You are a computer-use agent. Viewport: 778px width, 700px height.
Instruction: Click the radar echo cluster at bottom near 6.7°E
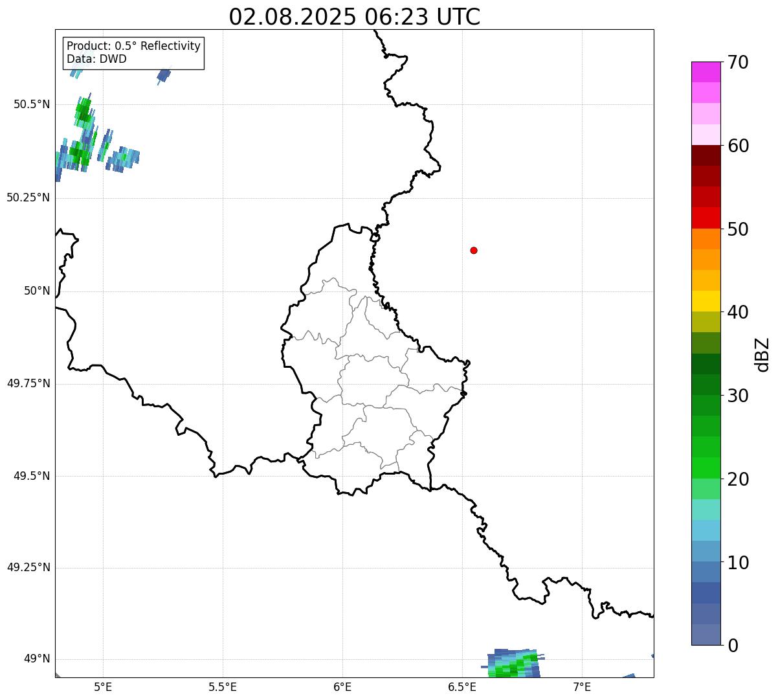[x=513, y=662]
